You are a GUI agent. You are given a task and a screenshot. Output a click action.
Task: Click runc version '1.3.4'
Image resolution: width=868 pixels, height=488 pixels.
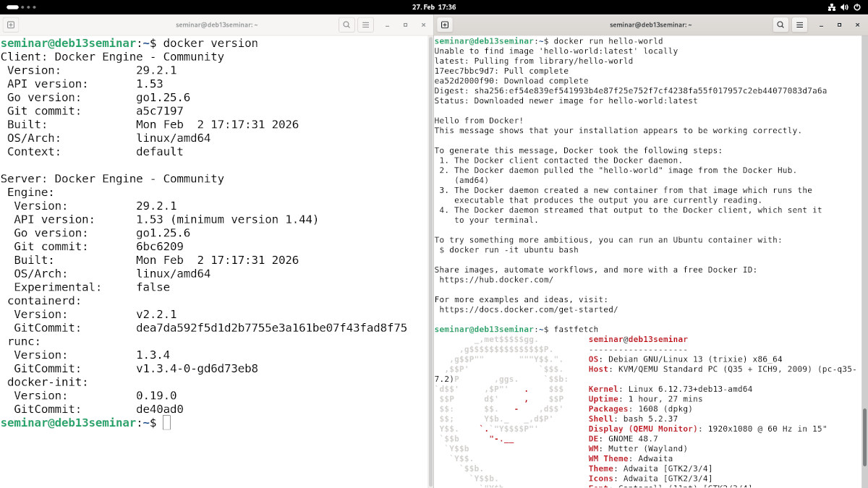(153, 355)
